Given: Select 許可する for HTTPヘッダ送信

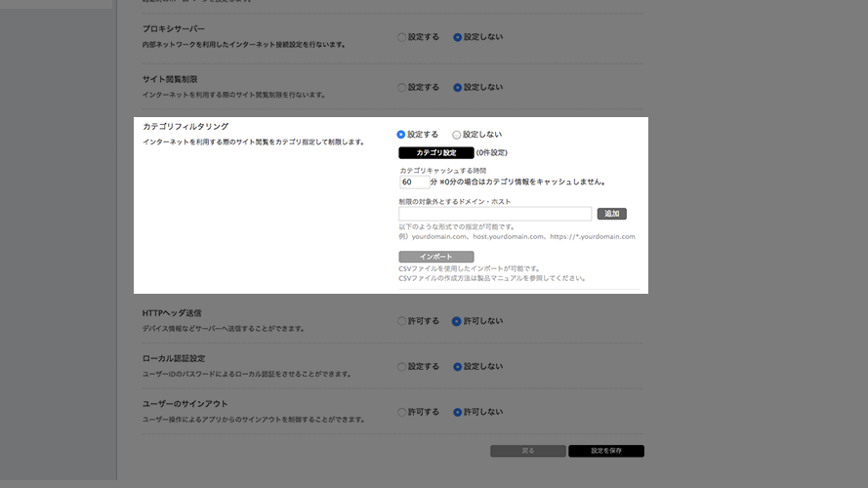Looking at the screenshot, I should click(402, 321).
